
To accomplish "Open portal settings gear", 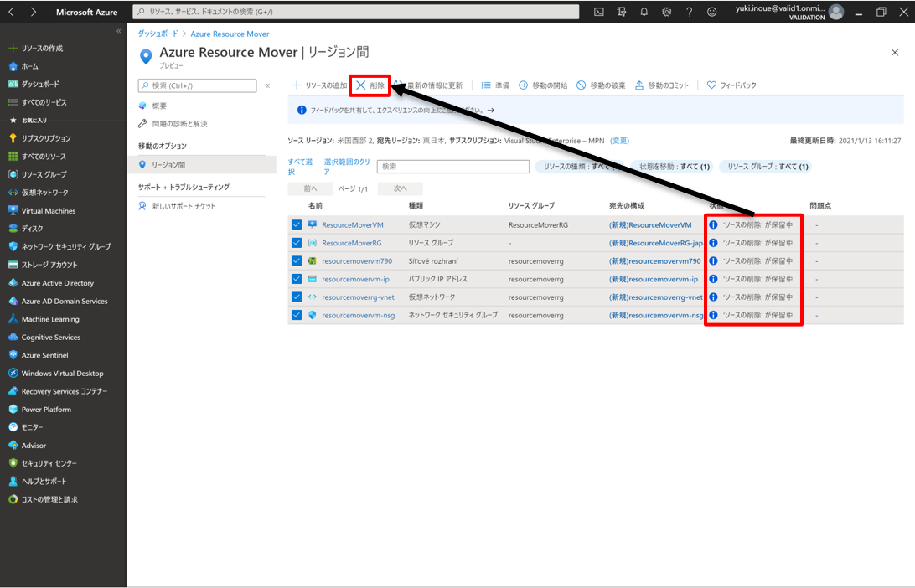I will (666, 12).
